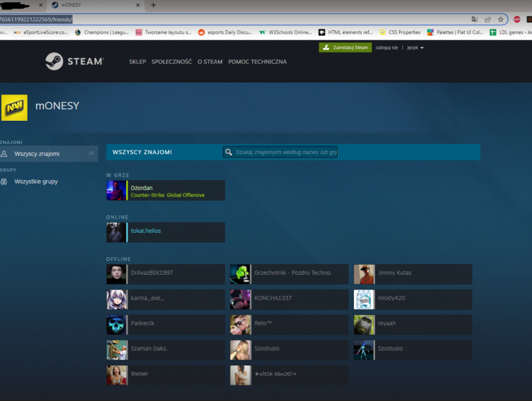Open the SKLEP store menu

tap(137, 62)
